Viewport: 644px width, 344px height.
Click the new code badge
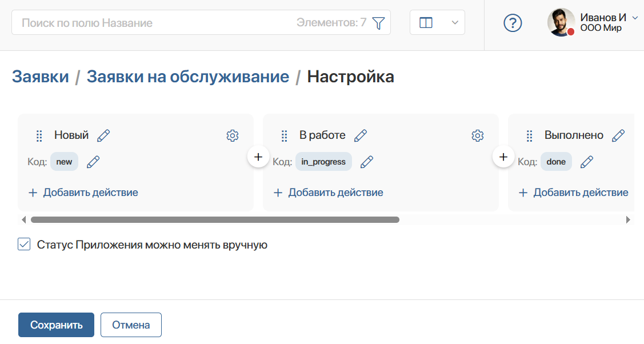click(x=64, y=162)
